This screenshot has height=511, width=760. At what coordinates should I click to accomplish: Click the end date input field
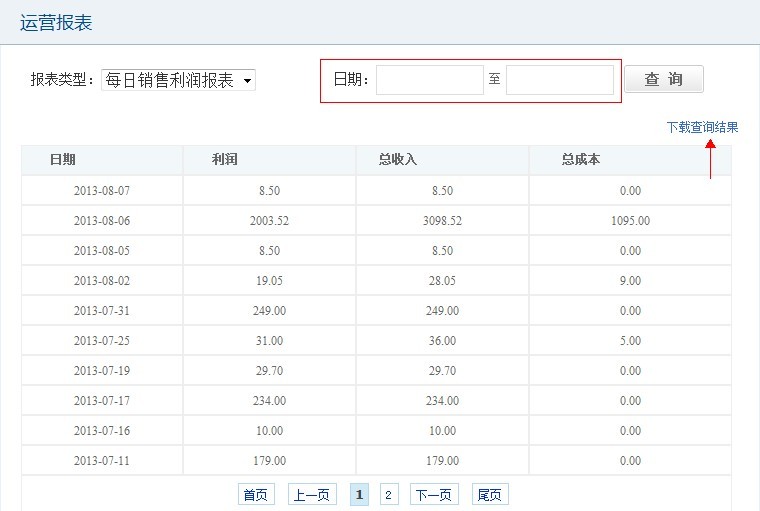pyautogui.click(x=559, y=80)
